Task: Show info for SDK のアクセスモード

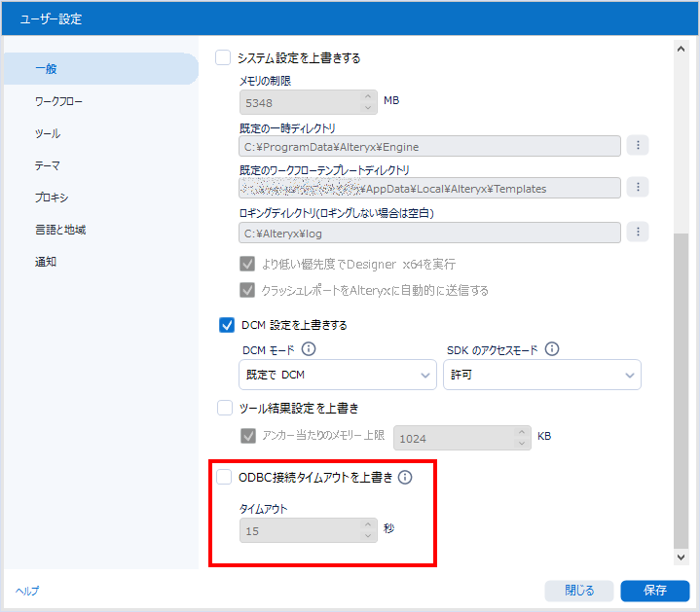Action: [x=552, y=349]
